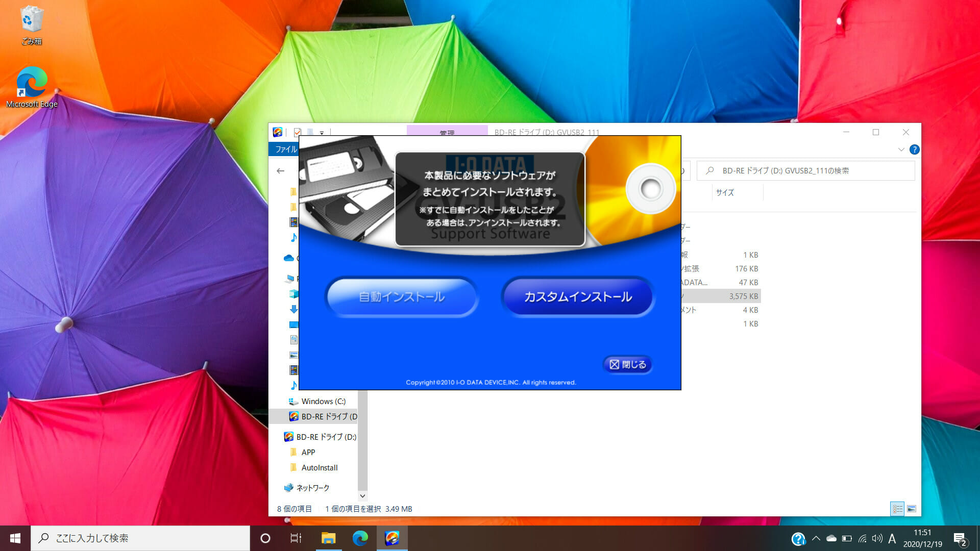Click the ここに入力して検索 taskbar search box

pos(140,538)
